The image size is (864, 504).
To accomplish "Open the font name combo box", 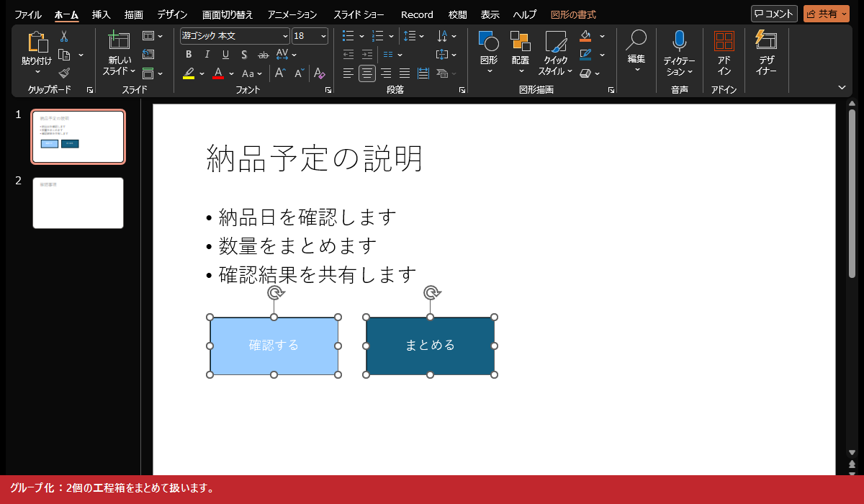I will 235,35.
